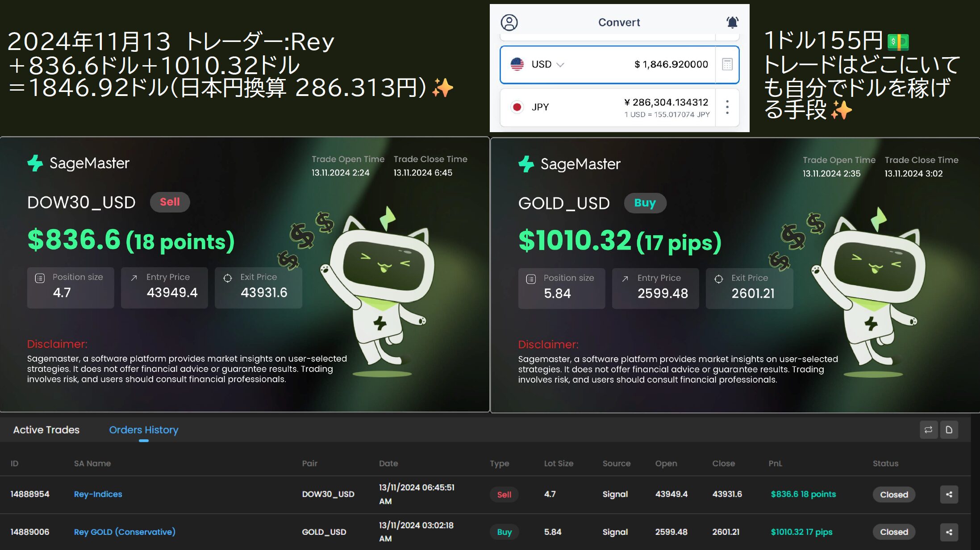Image resolution: width=980 pixels, height=550 pixels.
Task: Click the notification bell icon
Action: click(732, 22)
